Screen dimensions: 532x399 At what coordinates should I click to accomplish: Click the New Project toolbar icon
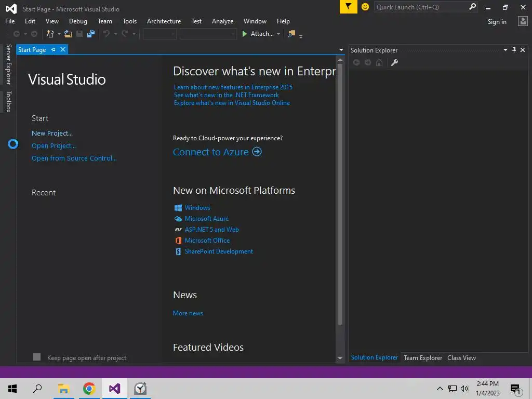click(50, 34)
